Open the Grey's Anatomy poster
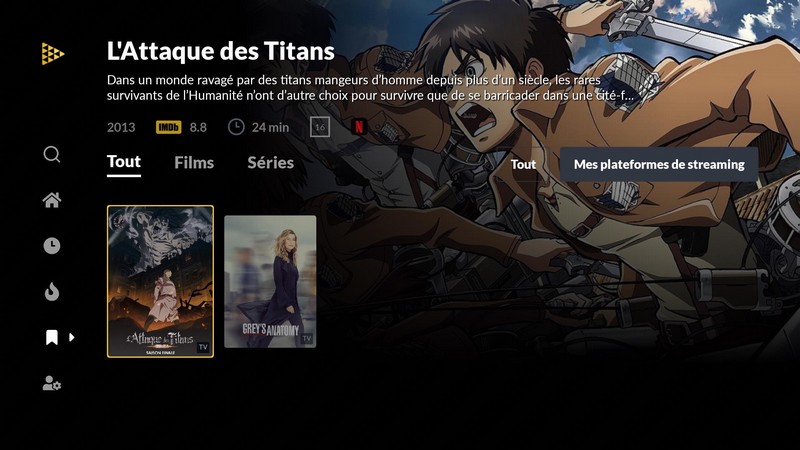This screenshot has height=450, width=800. 270,282
